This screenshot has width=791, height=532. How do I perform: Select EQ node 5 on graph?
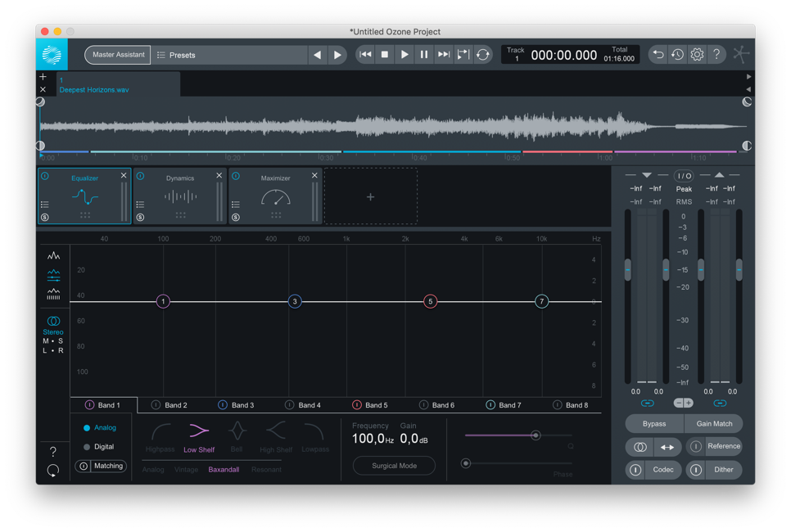(431, 301)
